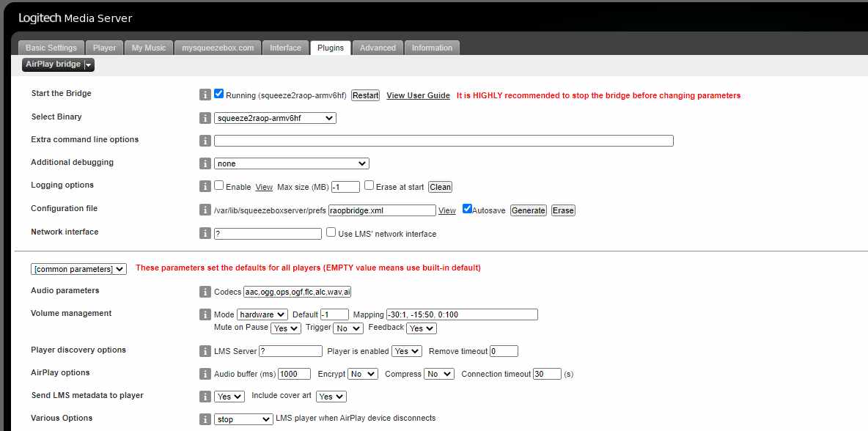Click info icon for Volume management
Viewport: 868px width, 431px height.
click(x=205, y=314)
